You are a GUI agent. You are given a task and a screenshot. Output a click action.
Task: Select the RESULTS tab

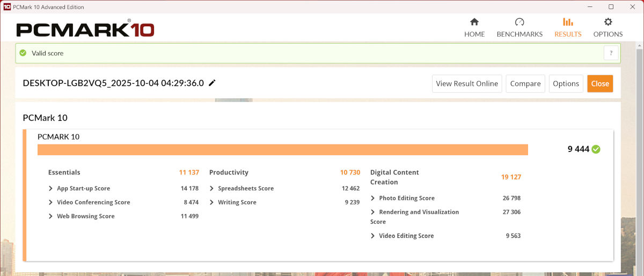568,27
